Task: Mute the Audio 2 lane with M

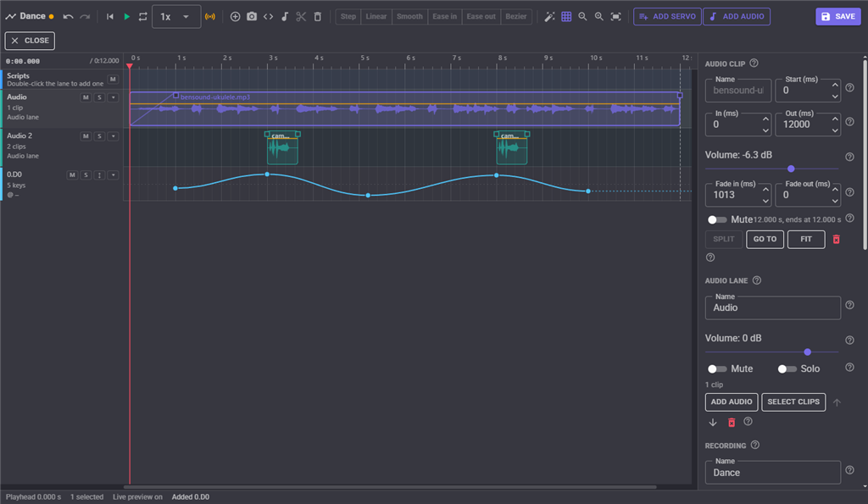Action: click(86, 136)
